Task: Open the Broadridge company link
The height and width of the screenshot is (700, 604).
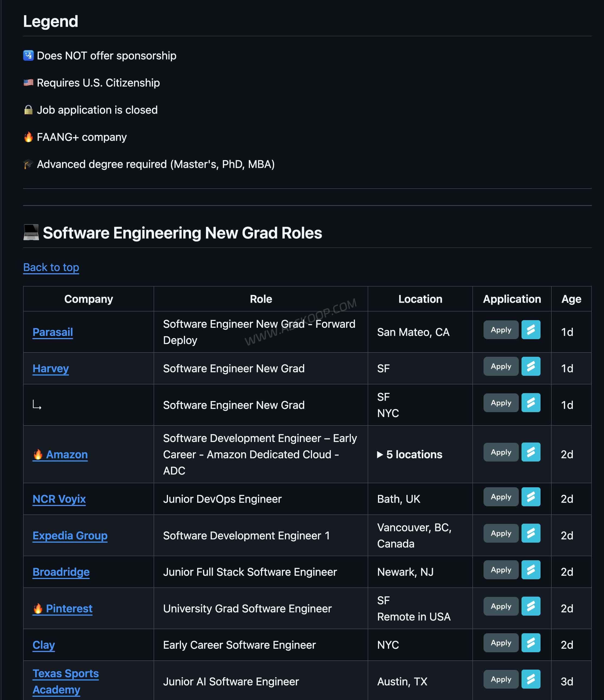Action: coord(61,572)
